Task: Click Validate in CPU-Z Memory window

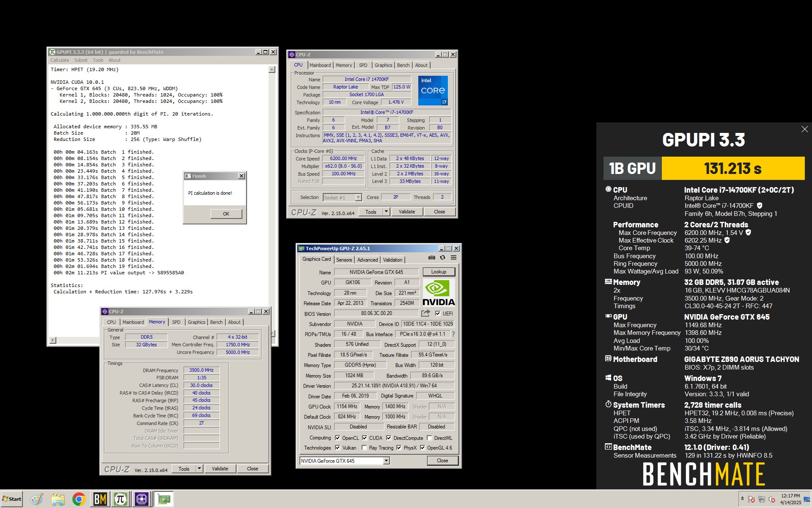Action: [x=220, y=469]
